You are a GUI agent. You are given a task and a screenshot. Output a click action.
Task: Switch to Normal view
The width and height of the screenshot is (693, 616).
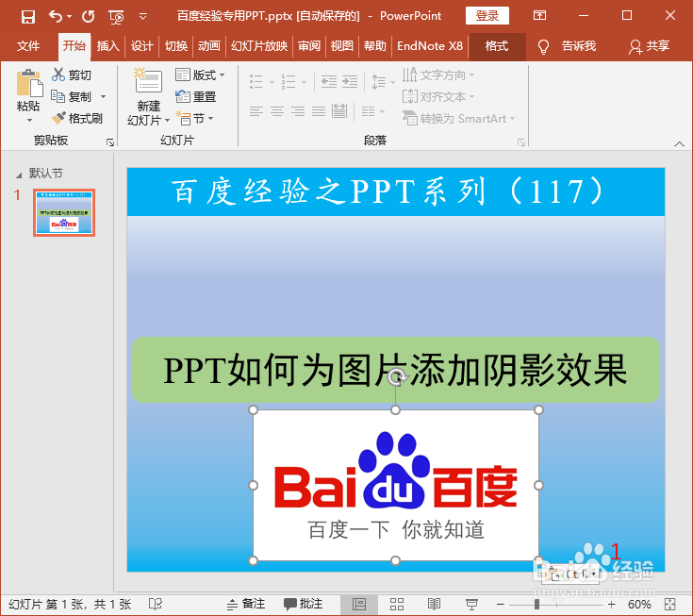point(359,604)
